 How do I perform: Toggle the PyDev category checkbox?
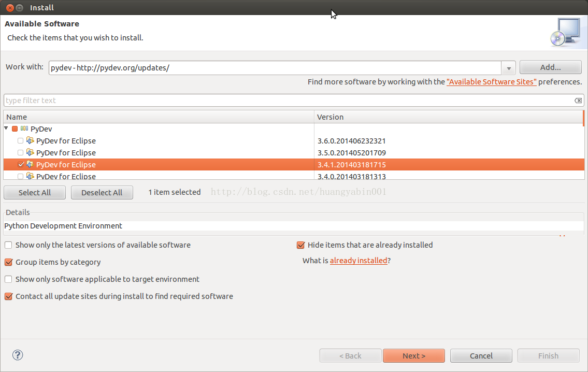click(x=15, y=128)
